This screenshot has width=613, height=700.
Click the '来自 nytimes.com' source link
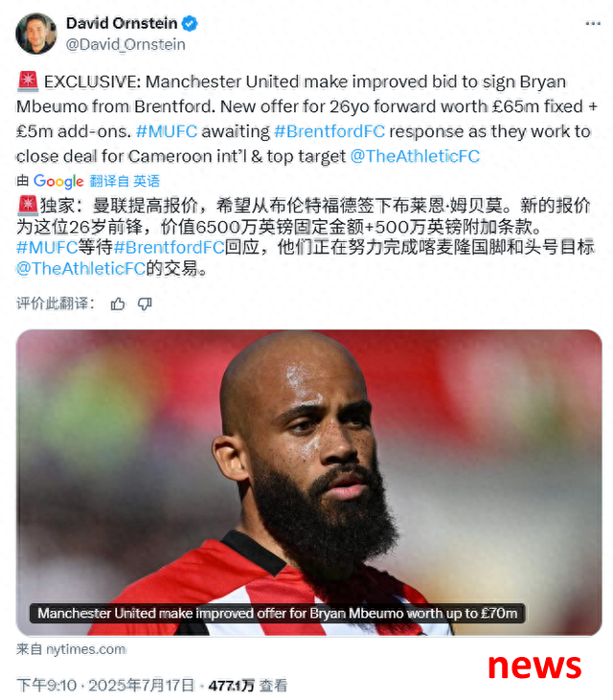coord(71,649)
